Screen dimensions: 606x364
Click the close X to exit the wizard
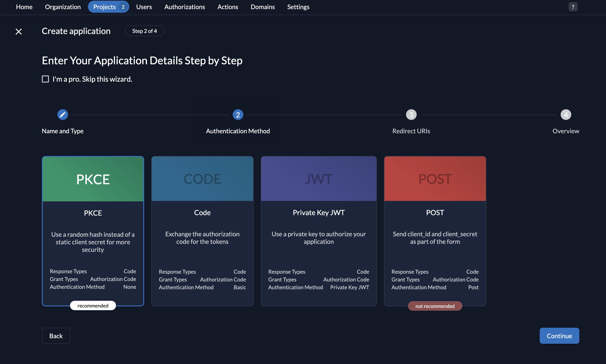[19, 31]
